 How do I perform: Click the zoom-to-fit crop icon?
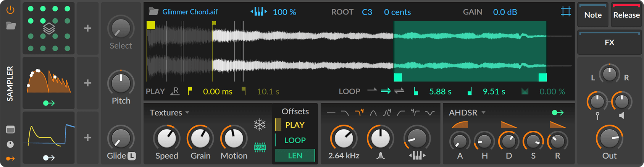tap(566, 11)
